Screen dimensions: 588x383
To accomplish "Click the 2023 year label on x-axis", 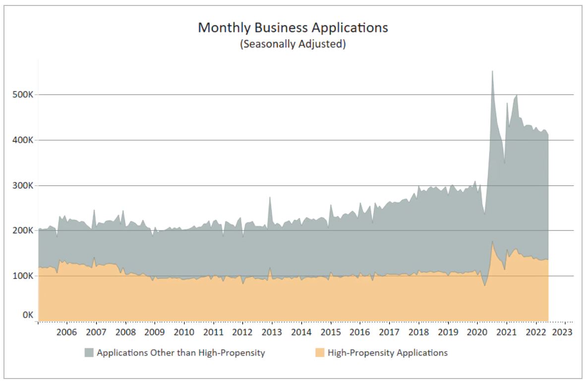I will 563,332.
